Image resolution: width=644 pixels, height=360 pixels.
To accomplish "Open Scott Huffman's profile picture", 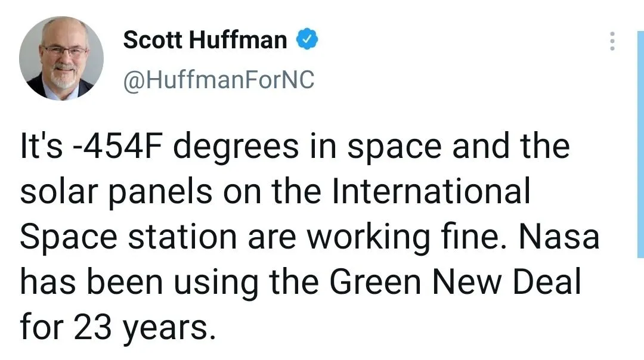I will 61,58.
